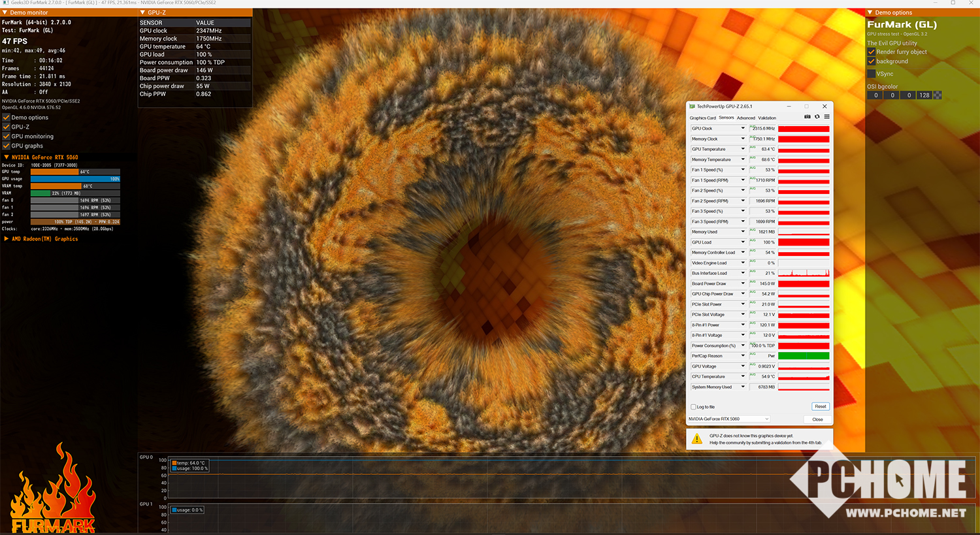Click OSI bgcolor first value field
The image size is (980, 535).
click(x=876, y=95)
